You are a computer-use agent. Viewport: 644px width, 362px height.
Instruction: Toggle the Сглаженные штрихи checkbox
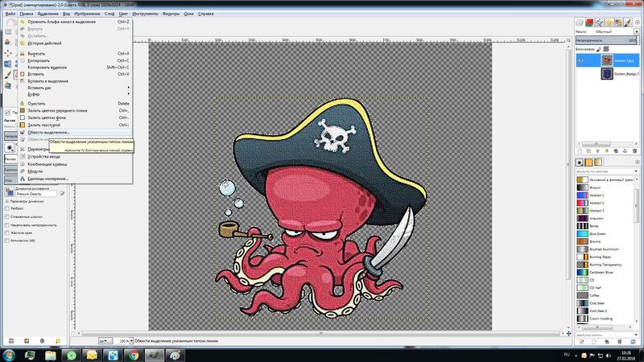pos(7,216)
